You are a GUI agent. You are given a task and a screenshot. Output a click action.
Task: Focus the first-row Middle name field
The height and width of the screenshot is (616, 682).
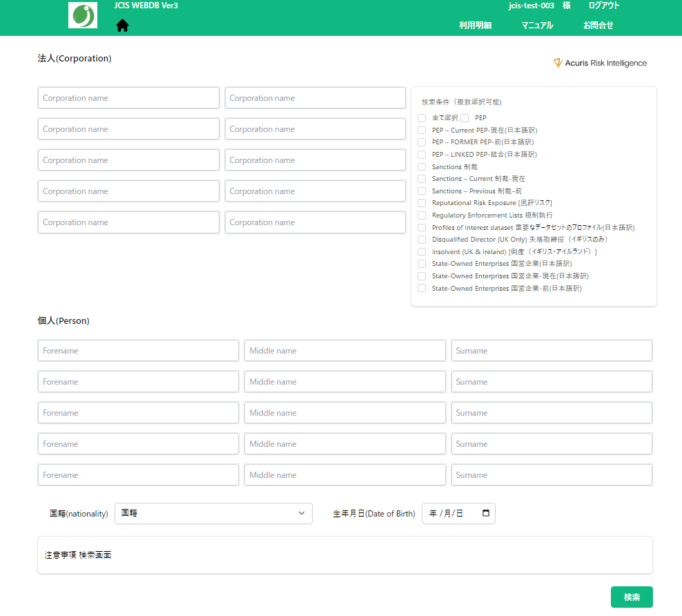(x=345, y=351)
